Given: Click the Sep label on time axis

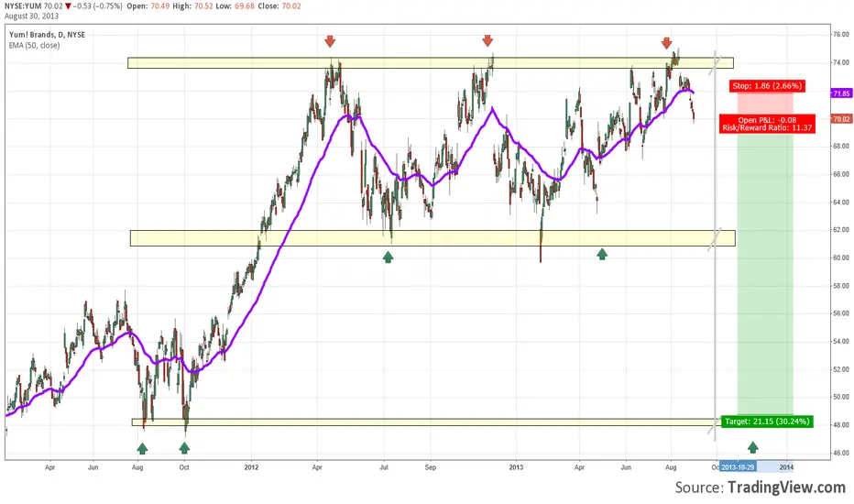Looking at the screenshot, I should point(431,467).
